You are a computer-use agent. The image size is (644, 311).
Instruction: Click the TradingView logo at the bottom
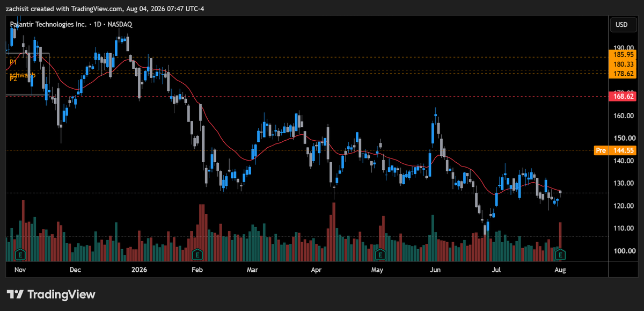(51, 294)
